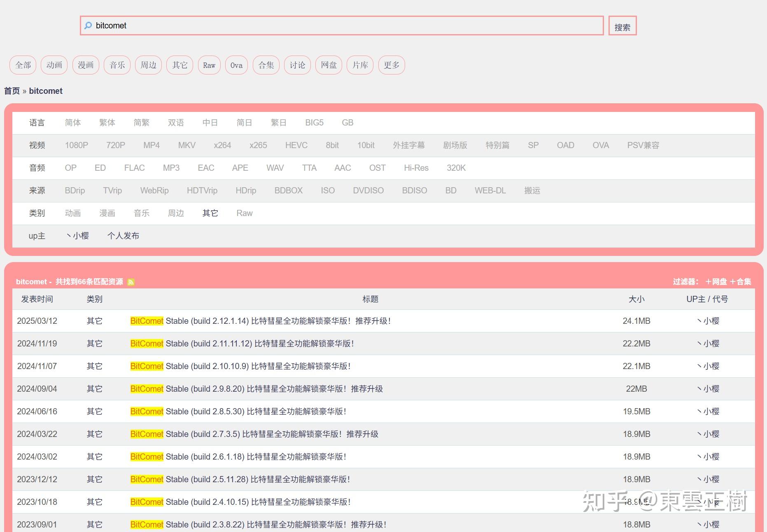Choose the 剧场版 video filter
767x532 pixels.
click(x=455, y=145)
